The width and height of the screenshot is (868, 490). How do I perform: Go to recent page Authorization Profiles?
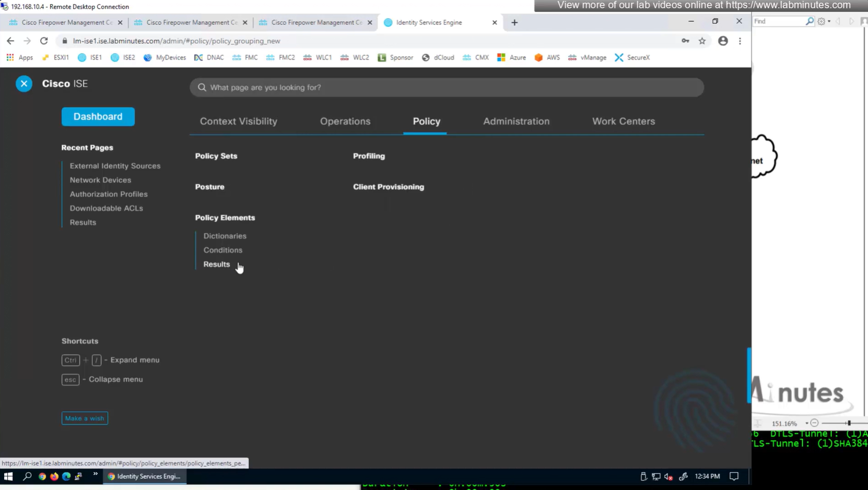click(x=109, y=194)
